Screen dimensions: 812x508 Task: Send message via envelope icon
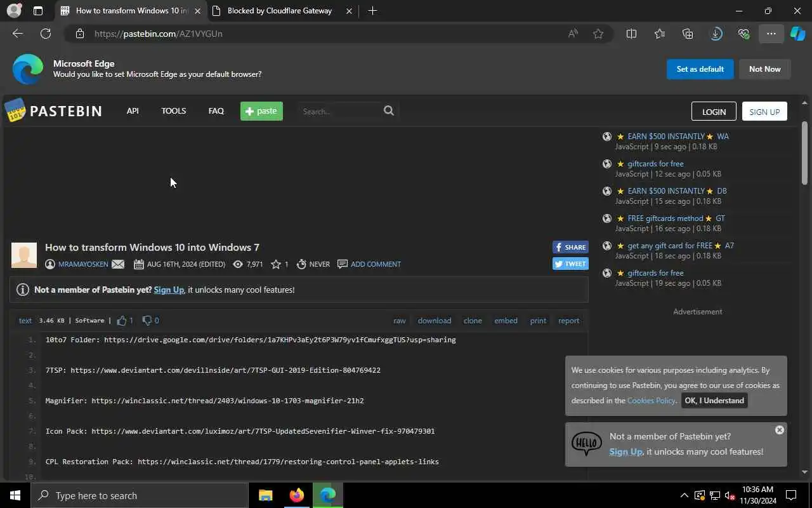(118, 264)
